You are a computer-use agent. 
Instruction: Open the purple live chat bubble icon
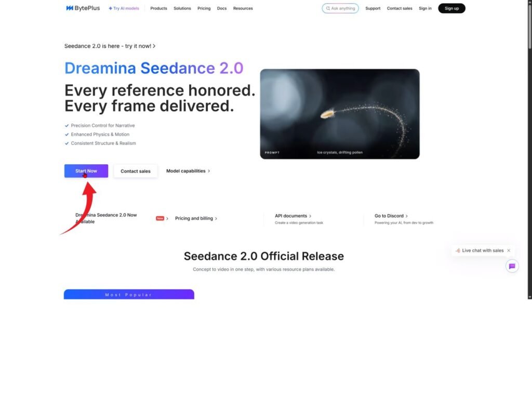coord(512,266)
